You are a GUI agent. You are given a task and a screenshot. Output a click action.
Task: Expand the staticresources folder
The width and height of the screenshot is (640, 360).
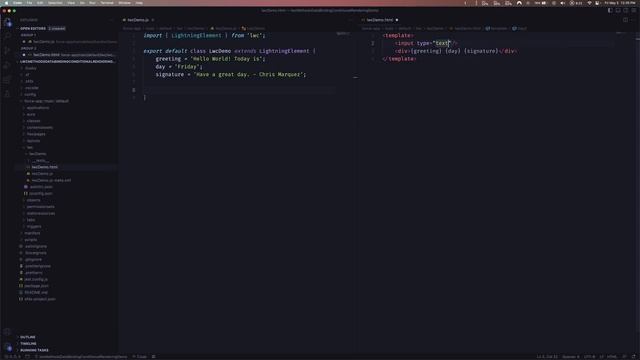(40, 213)
